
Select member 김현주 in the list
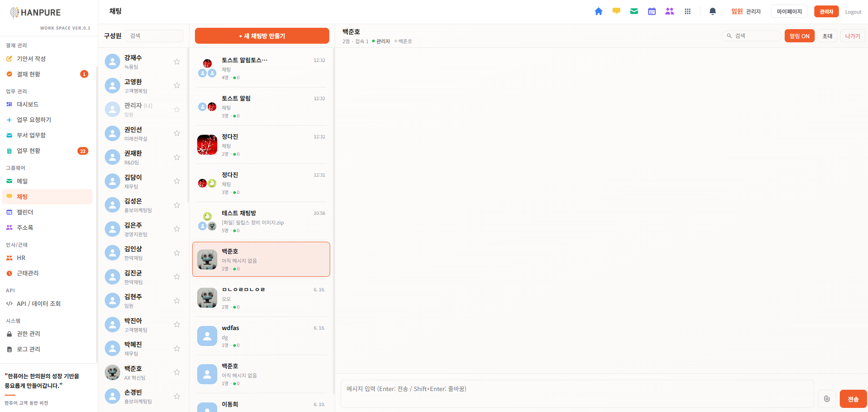(143, 300)
